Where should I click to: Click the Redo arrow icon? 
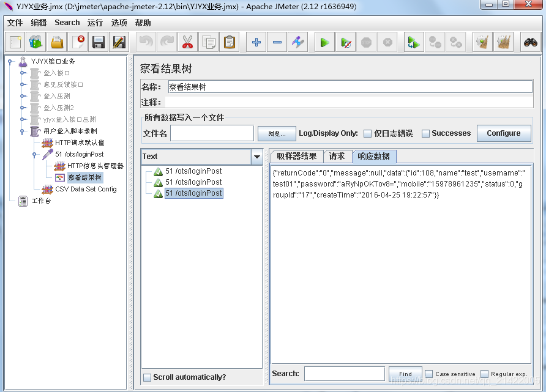(166, 42)
